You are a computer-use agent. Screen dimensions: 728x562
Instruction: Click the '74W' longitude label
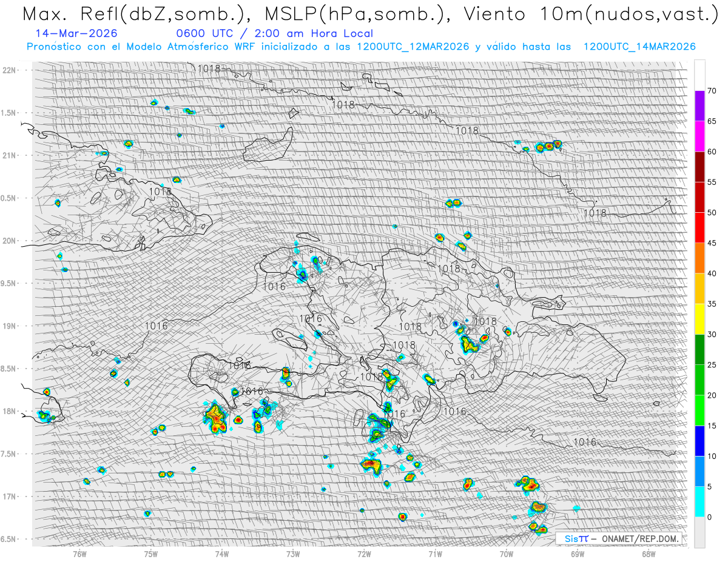pyautogui.click(x=221, y=554)
